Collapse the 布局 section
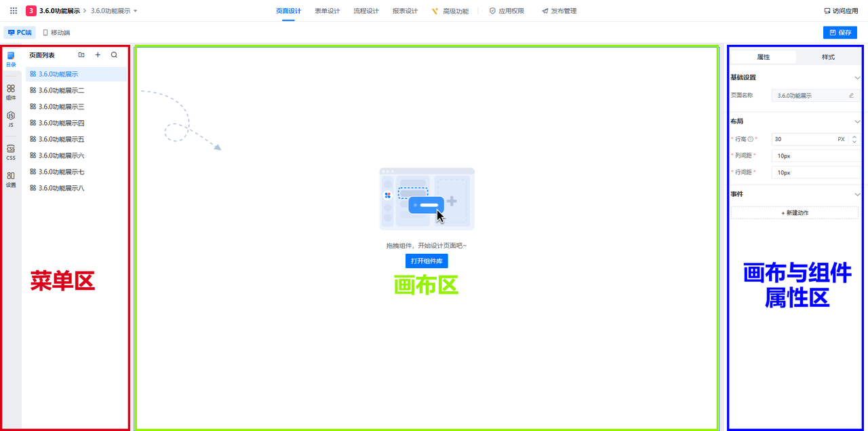This screenshot has height=431, width=868. point(857,121)
